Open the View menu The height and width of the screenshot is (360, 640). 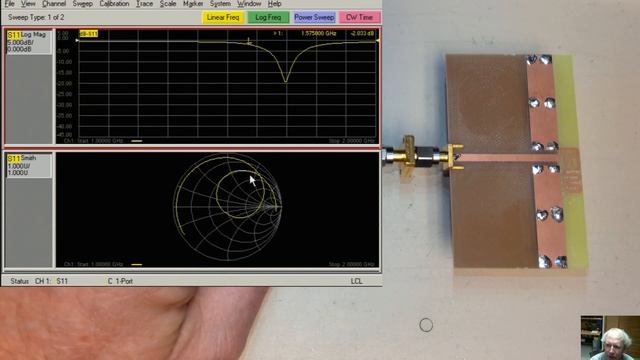tap(28, 4)
